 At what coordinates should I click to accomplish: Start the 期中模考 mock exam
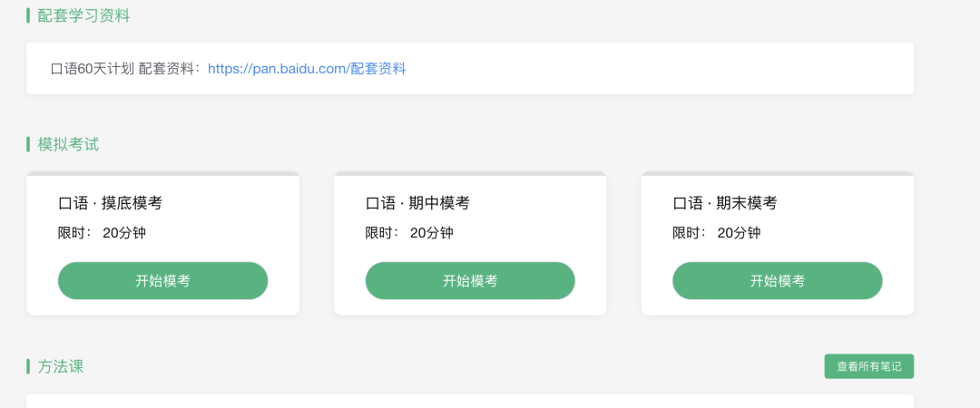[x=470, y=280]
